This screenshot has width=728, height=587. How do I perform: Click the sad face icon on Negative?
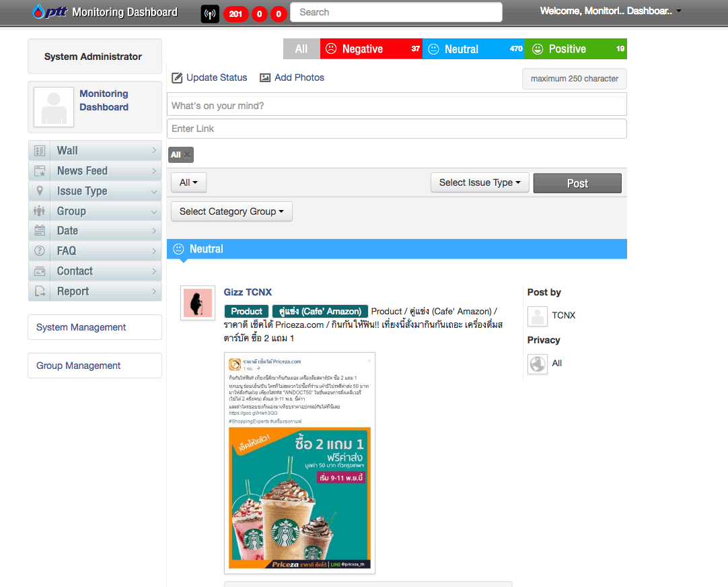[x=331, y=48]
